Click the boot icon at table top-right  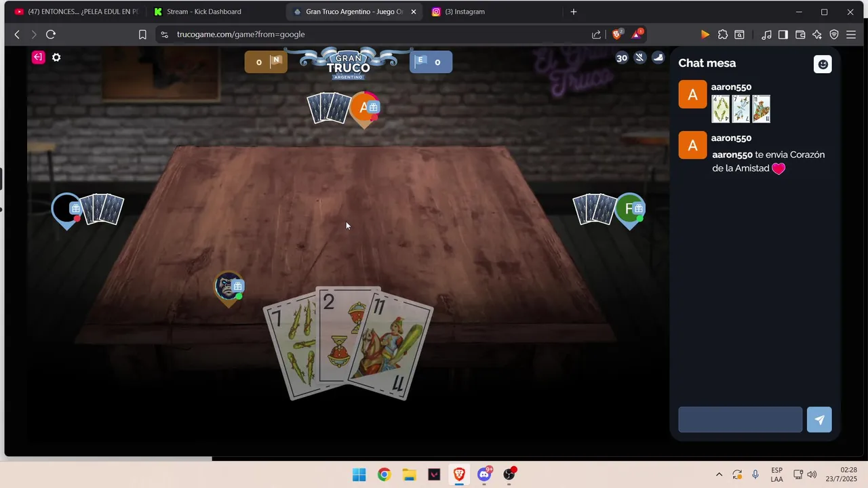point(658,58)
